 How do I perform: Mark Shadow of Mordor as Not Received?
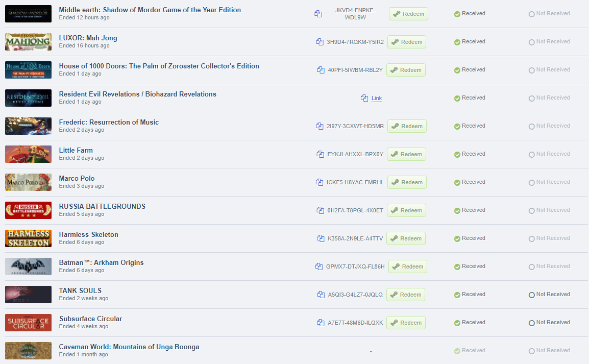(549, 13)
